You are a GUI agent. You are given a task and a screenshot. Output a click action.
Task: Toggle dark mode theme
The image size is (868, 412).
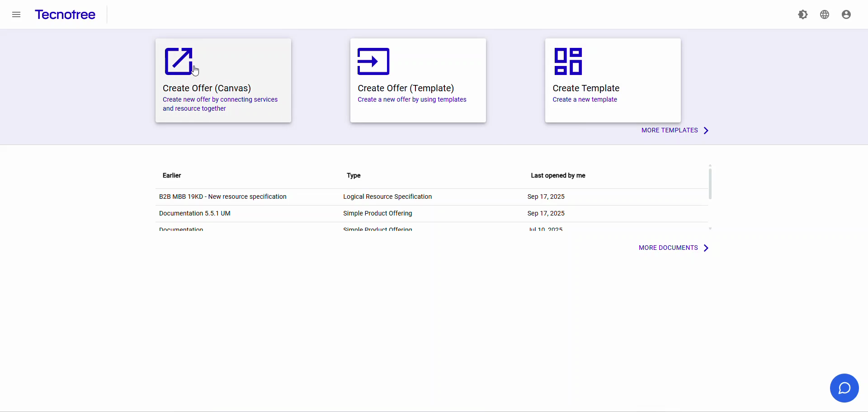[803, 14]
